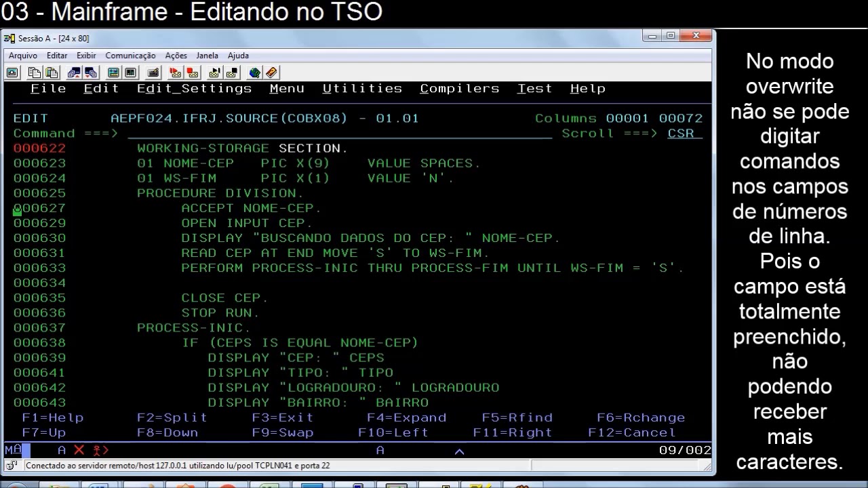This screenshot has height=488, width=868.
Task: Click line number 000627 with cursor
Action: pyautogui.click(x=40, y=208)
